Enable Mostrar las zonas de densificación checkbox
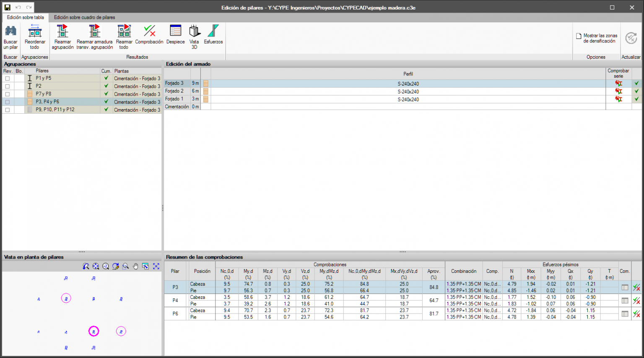 [579, 36]
